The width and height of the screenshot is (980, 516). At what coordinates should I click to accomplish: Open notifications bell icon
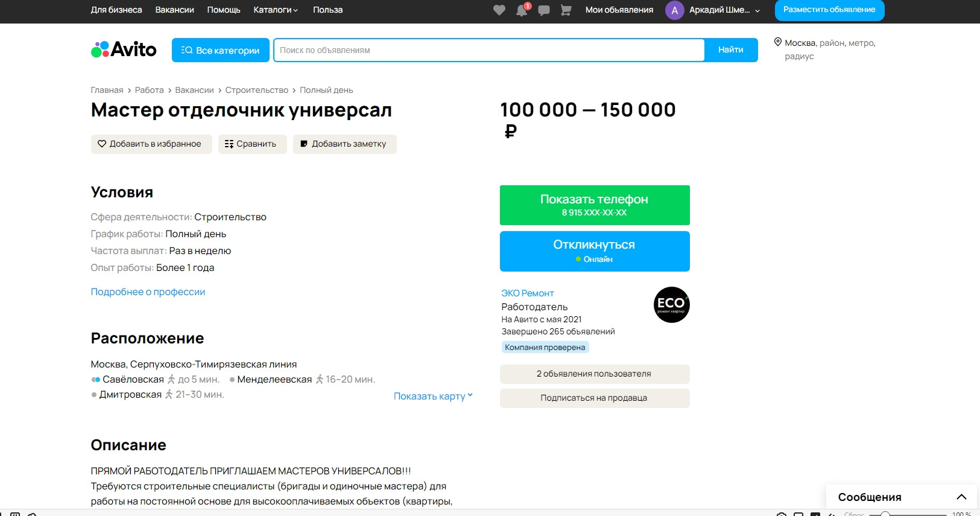pos(522,10)
